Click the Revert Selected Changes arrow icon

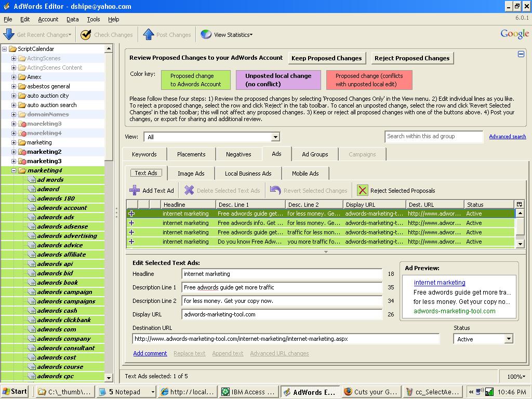point(275,190)
